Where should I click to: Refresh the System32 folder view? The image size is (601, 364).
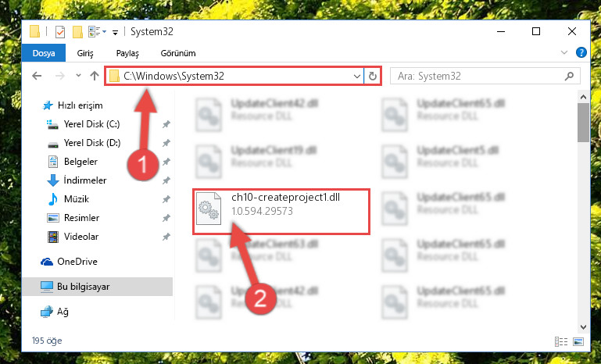373,77
